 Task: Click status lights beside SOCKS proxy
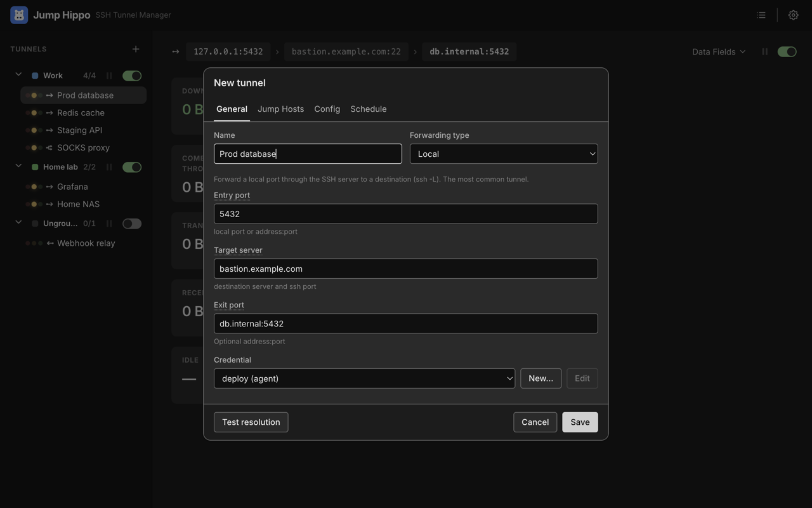coord(34,147)
